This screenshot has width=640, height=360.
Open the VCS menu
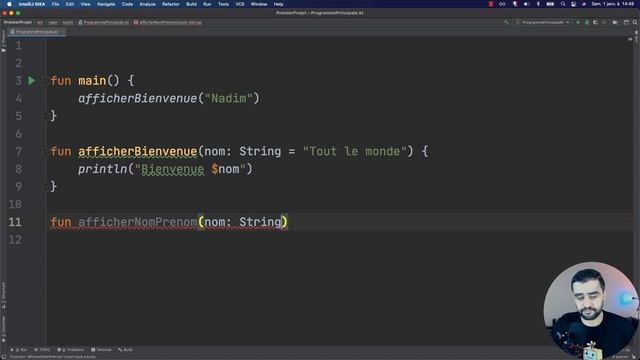pos(240,4)
